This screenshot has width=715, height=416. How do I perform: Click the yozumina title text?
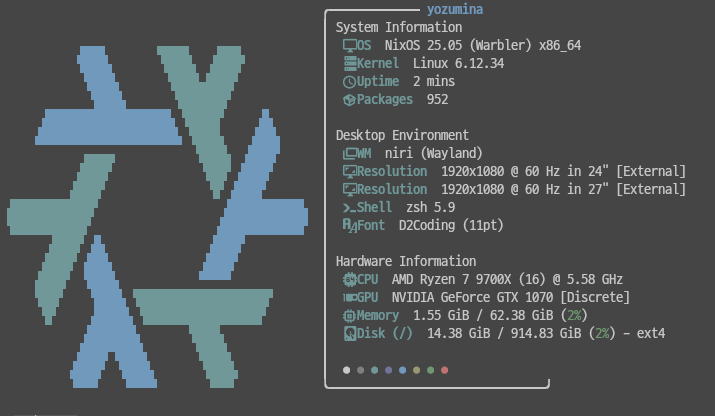[455, 10]
